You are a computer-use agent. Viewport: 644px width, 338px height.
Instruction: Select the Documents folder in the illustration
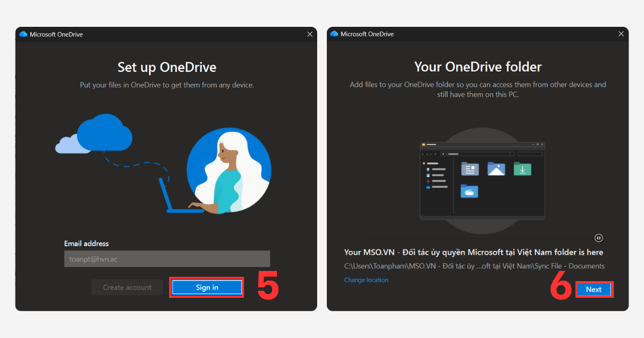470,169
